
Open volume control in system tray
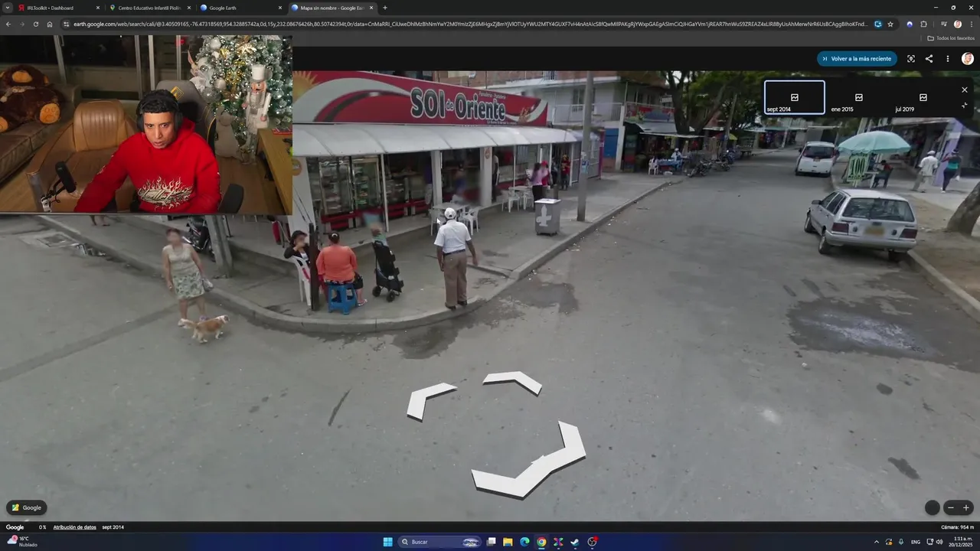point(939,542)
